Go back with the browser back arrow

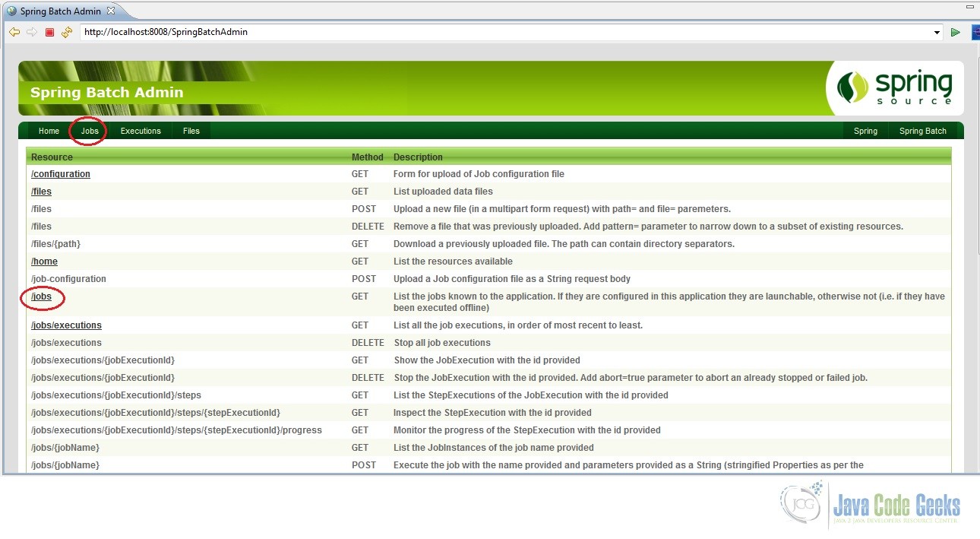pos(14,32)
